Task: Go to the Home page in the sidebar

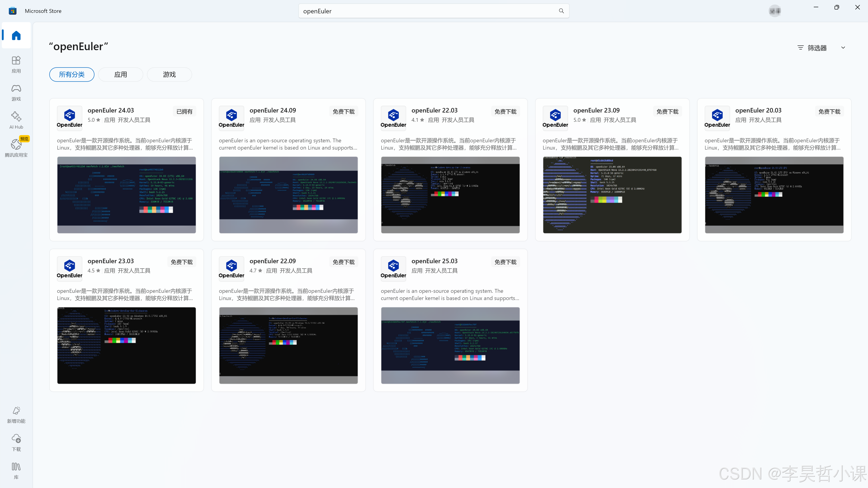Action: pos(16,35)
